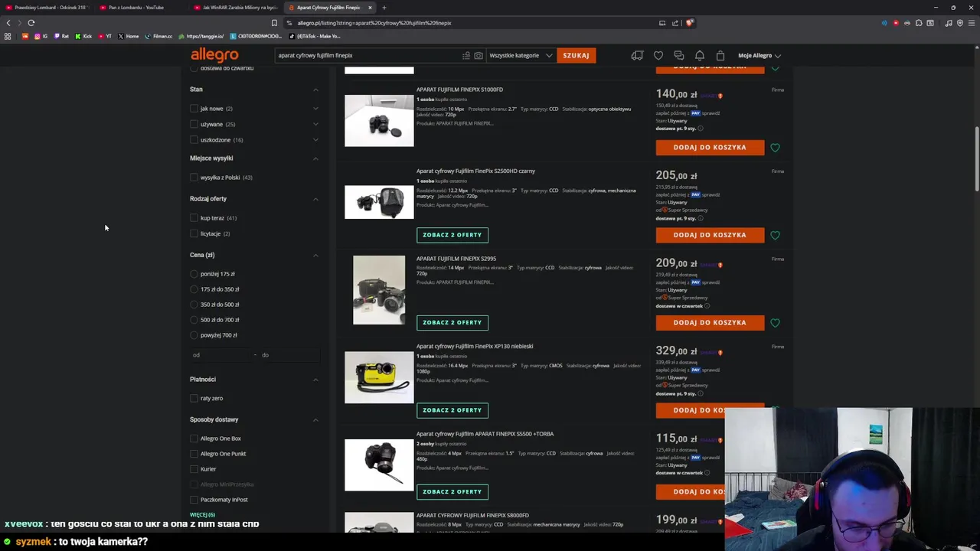Image resolution: width=980 pixels, height=551 pixels.
Task: Open 'APARAT FUJIFILM FINEPIX S2995' listing title
Action: (x=456, y=259)
